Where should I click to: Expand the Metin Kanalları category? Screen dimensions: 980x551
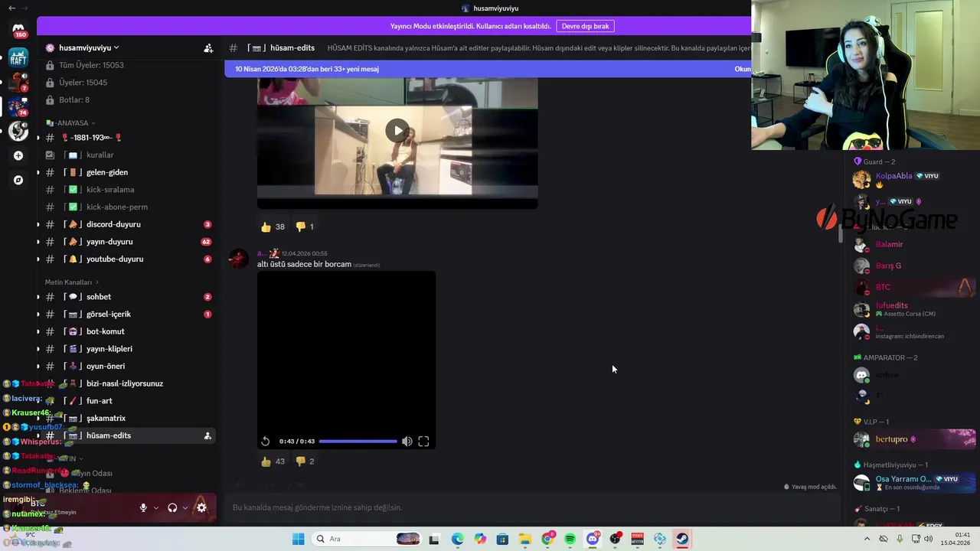[71, 282]
